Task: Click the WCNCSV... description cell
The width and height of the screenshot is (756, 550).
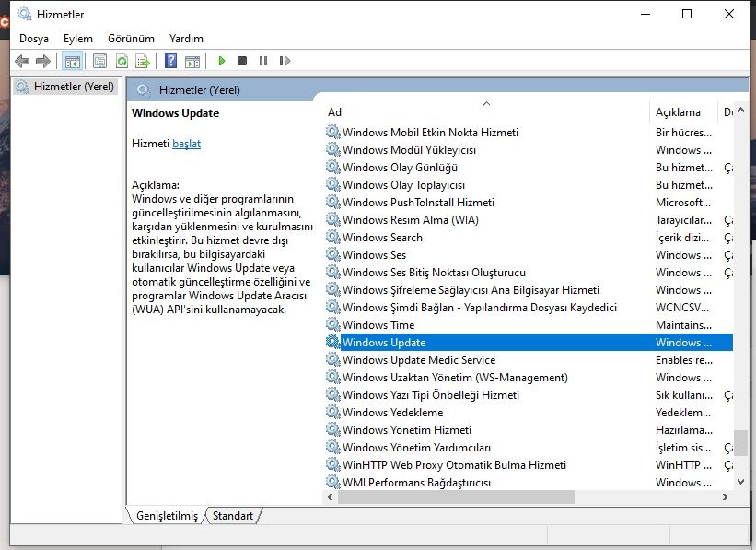Action: click(x=681, y=308)
